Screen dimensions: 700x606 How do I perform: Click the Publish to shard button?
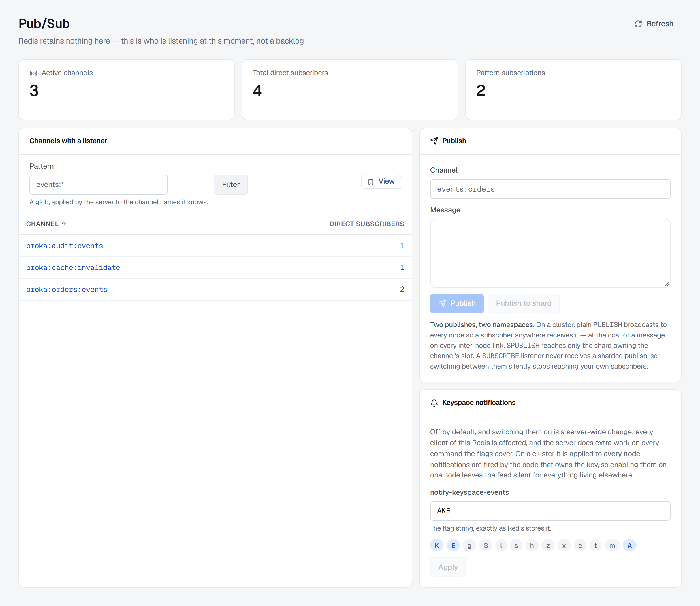523,303
